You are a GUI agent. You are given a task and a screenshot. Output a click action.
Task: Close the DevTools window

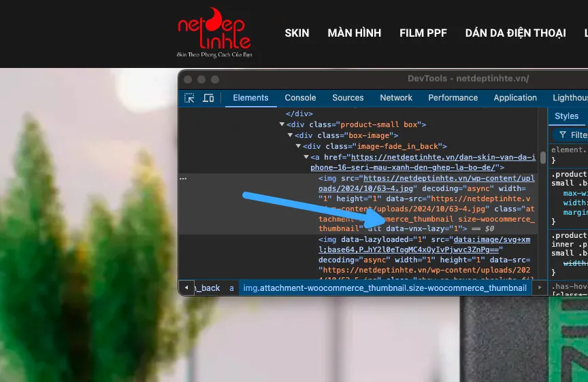pyautogui.click(x=188, y=80)
